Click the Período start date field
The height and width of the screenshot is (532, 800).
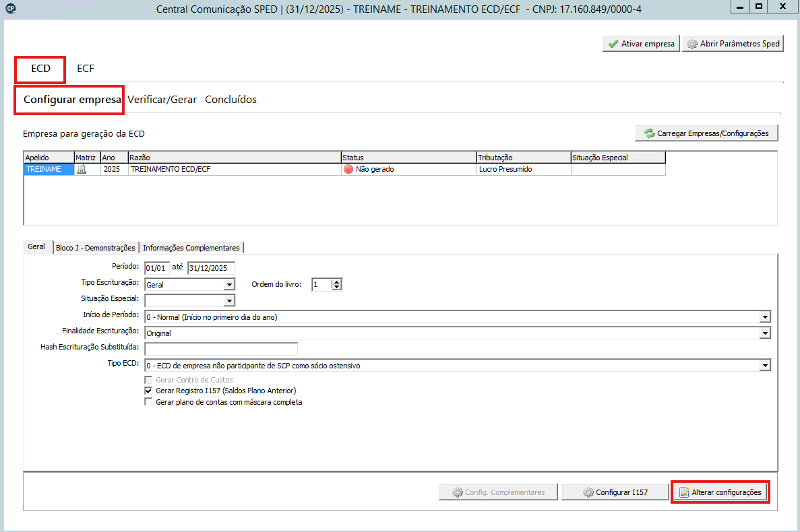point(156,268)
